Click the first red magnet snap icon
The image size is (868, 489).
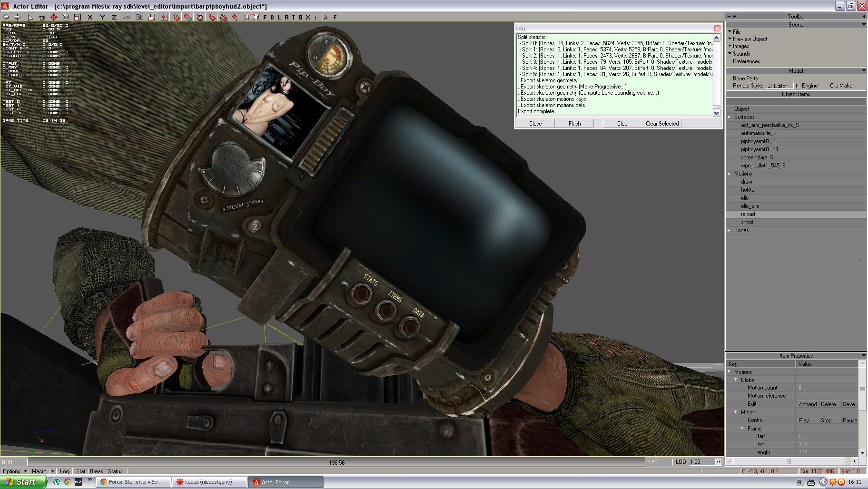[177, 17]
